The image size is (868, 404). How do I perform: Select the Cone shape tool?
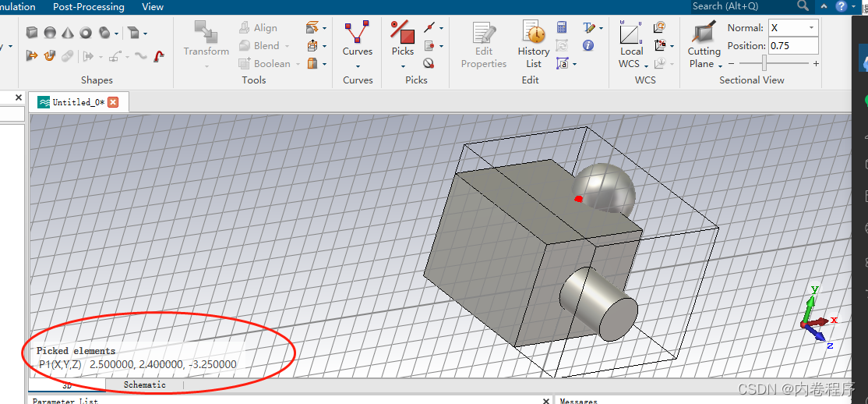click(68, 33)
